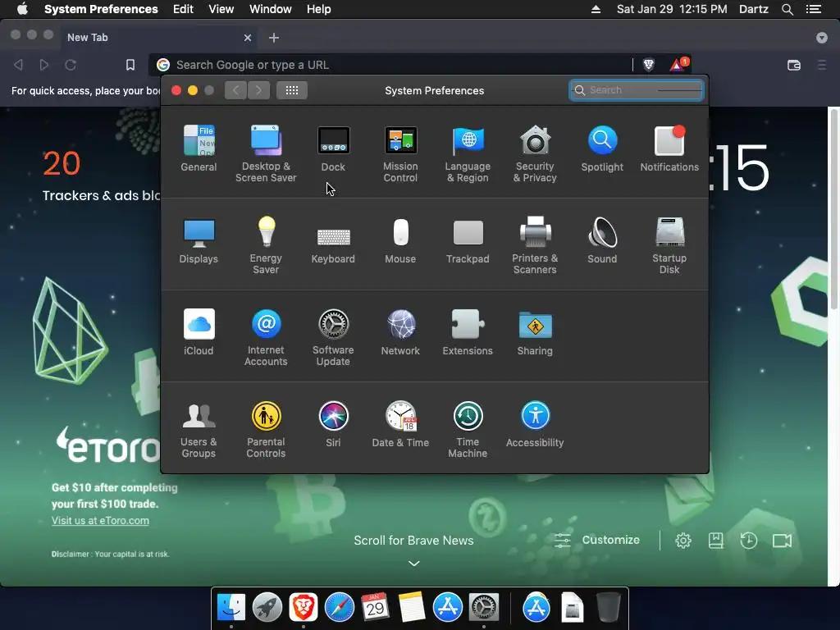Open the Window menu
The width and height of the screenshot is (840, 630).
click(271, 9)
